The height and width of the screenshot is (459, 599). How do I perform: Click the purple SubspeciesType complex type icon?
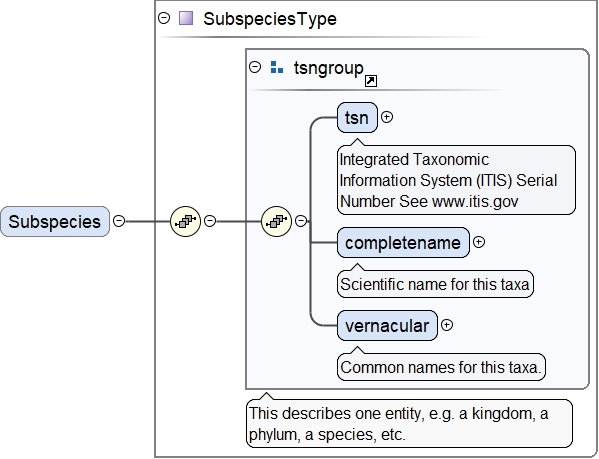tap(186, 18)
